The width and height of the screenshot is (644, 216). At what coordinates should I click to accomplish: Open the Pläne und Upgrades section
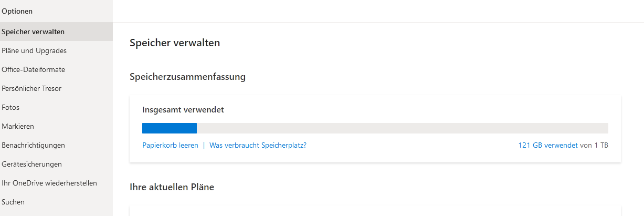(x=34, y=50)
